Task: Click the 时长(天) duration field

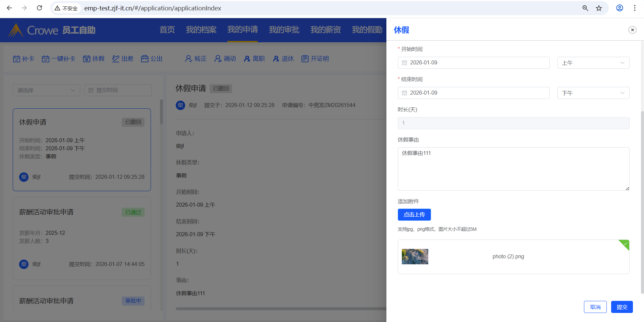Action: (513, 123)
